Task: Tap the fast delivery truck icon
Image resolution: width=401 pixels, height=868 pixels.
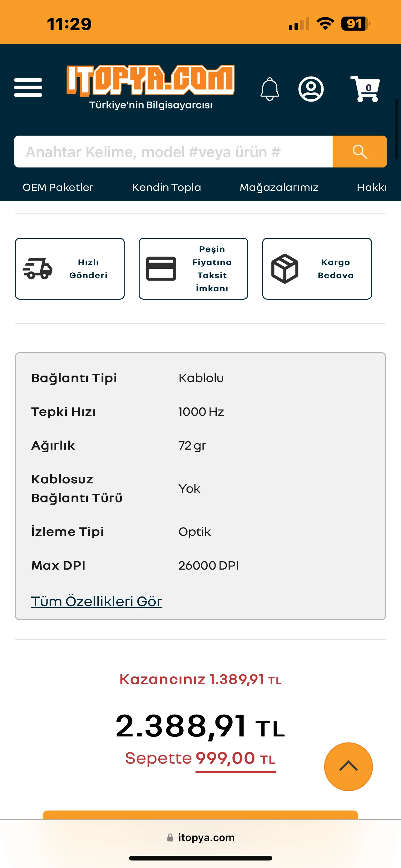Action: 37,268
